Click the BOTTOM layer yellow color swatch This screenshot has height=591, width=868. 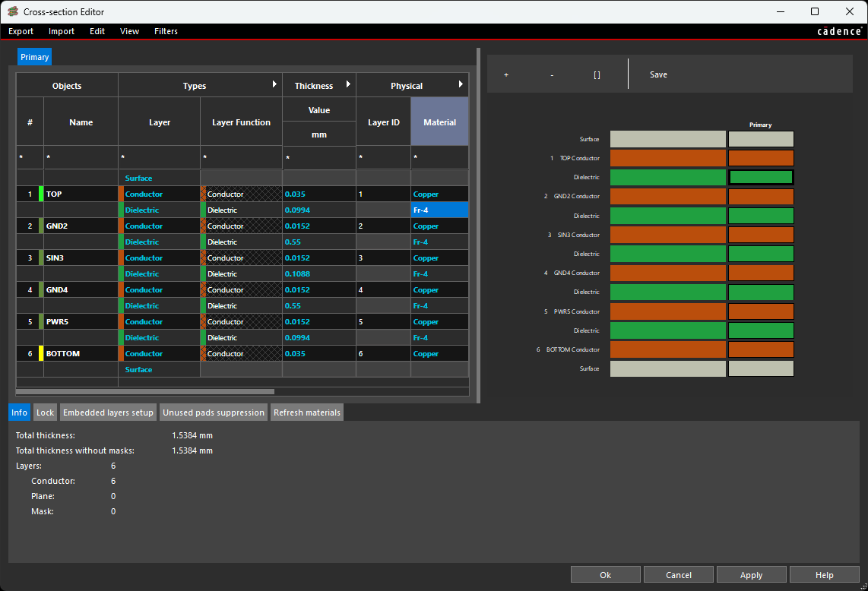(41, 353)
